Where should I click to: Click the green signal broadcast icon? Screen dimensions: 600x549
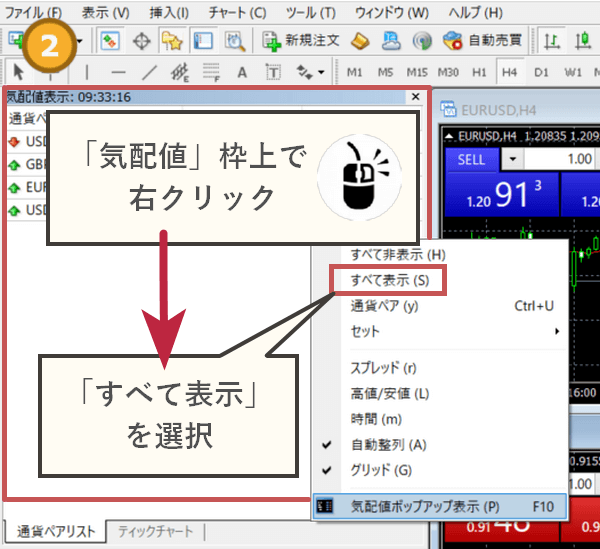tap(422, 41)
